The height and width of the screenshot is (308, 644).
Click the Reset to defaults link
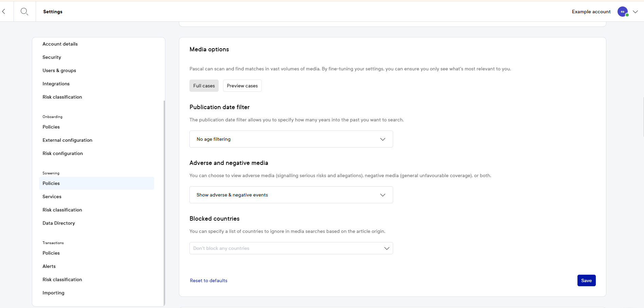point(209,280)
